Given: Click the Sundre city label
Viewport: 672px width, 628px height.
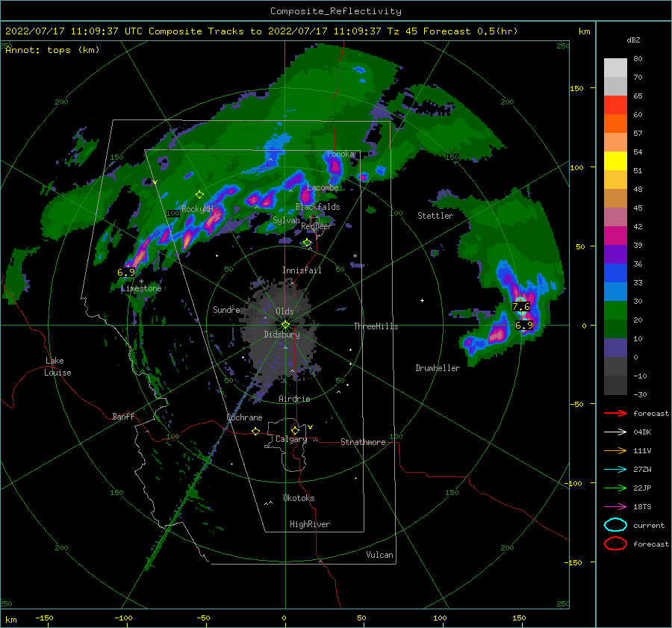Looking at the screenshot, I should coord(226,310).
